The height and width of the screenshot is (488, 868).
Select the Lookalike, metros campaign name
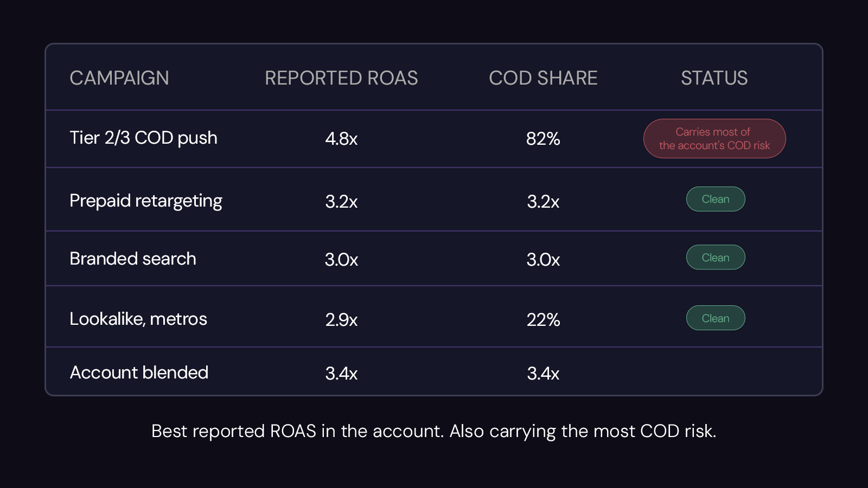click(138, 319)
